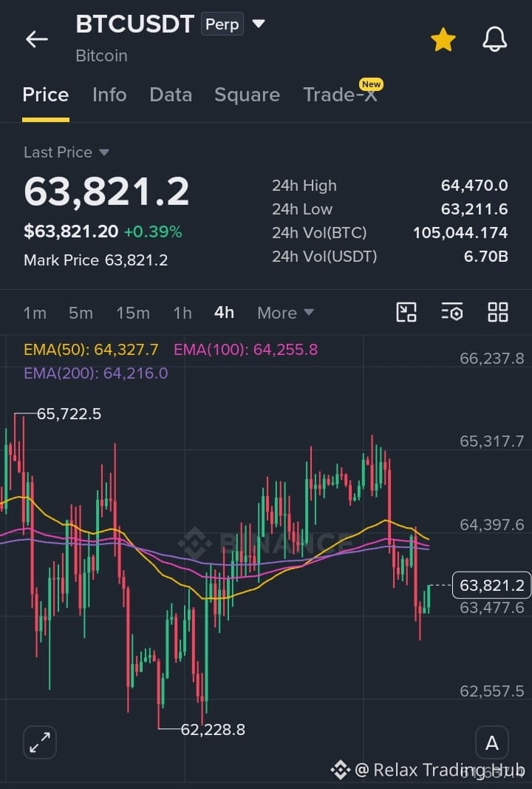The height and width of the screenshot is (789, 532).
Task: Switch to the Price tab
Action: tap(46, 95)
